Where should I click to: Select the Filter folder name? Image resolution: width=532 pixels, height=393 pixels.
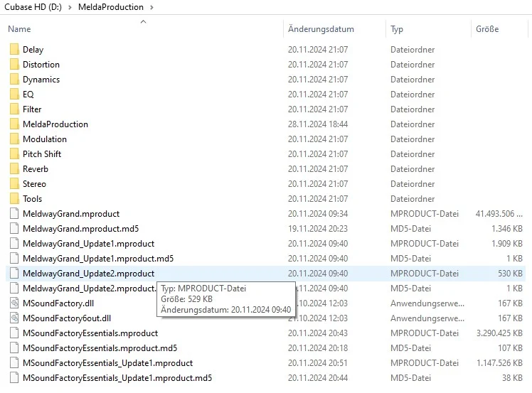32,109
